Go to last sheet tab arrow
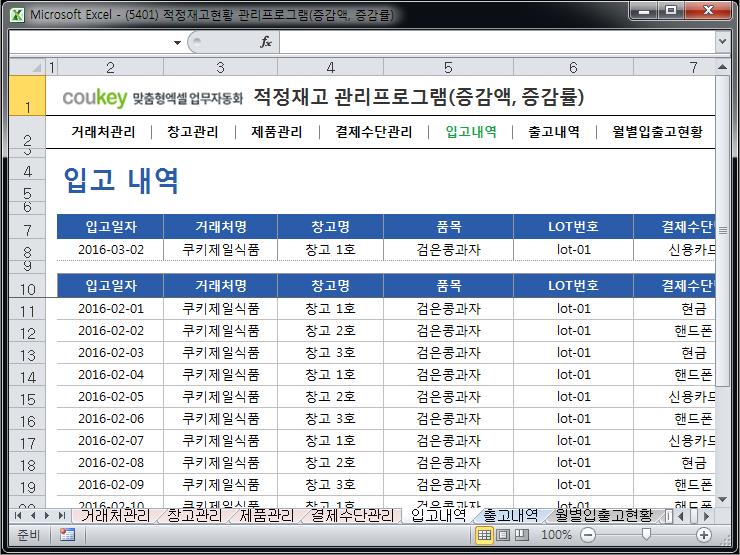 [61, 515]
